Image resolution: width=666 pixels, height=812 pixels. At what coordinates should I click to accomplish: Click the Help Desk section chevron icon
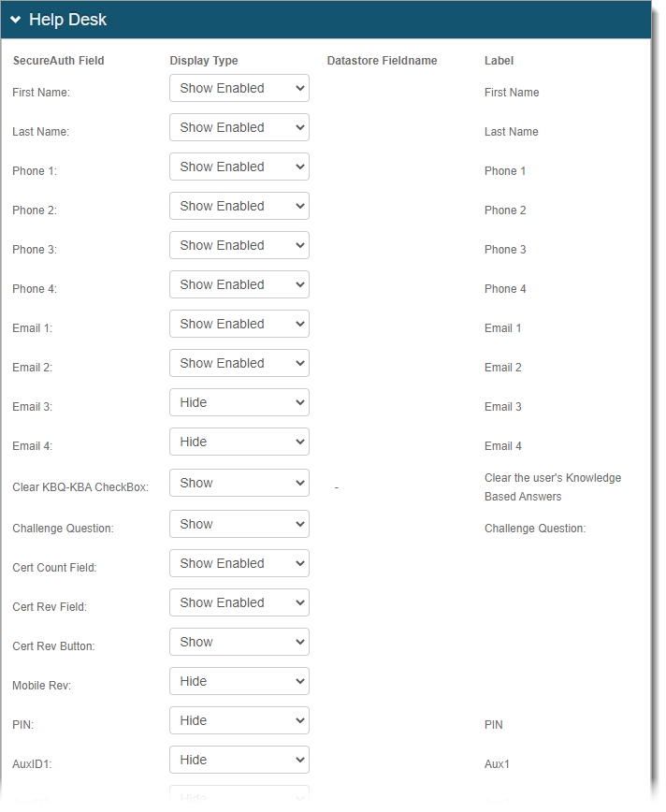click(17, 19)
